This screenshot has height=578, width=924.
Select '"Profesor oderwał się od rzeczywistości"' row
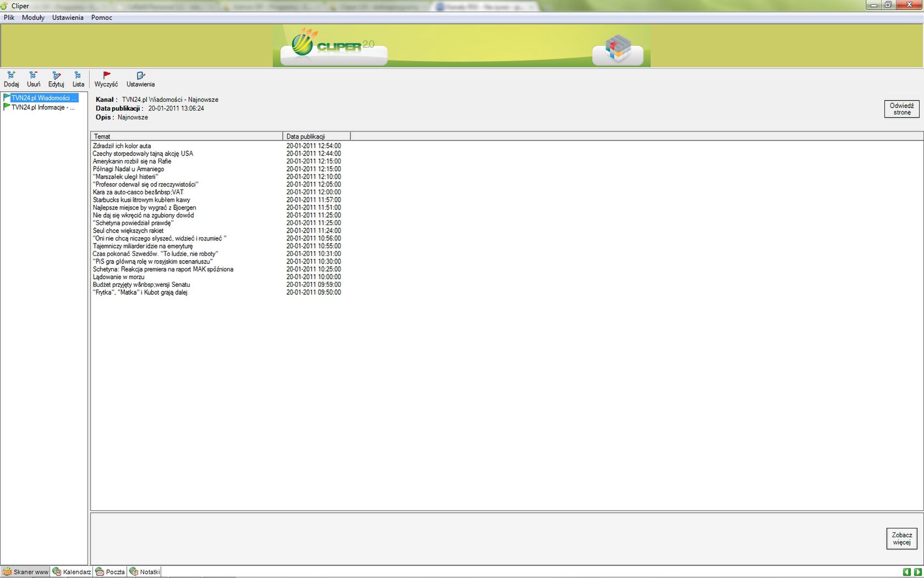click(145, 184)
